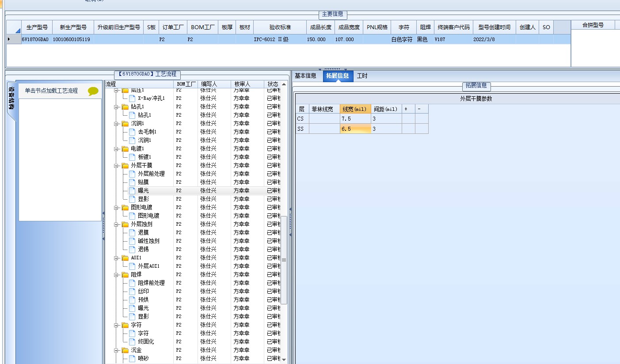Click the 退膜 document icon
This screenshot has height=364, width=620.
coord(132,232)
